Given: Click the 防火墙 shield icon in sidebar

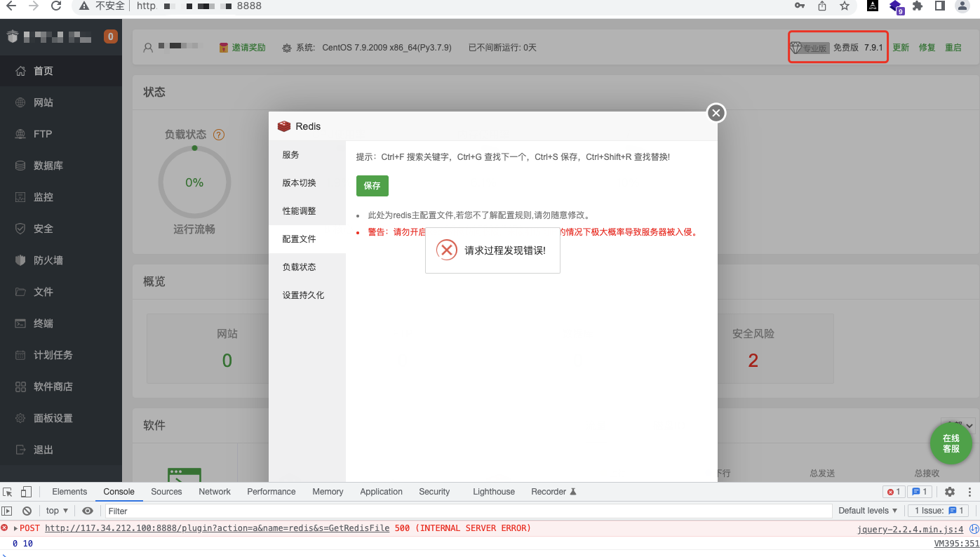Looking at the screenshot, I should pos(20,260).
